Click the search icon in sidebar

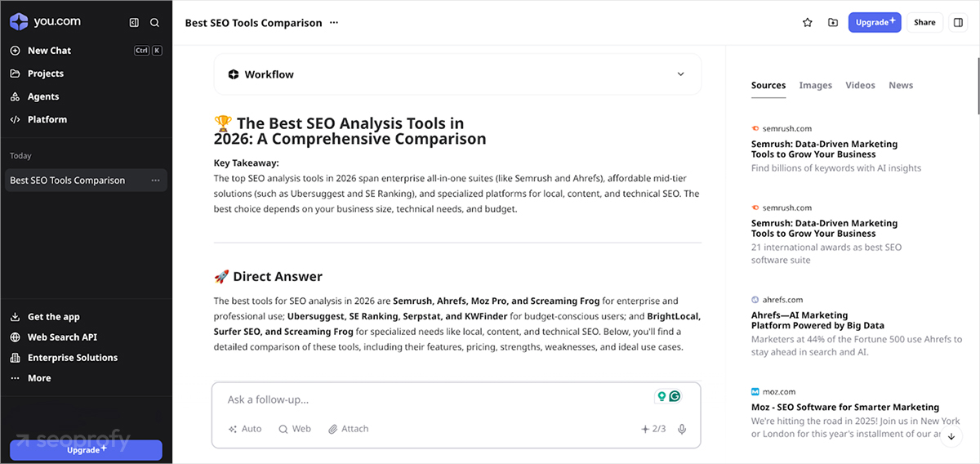pyautogui.click(x=154, y=23)
